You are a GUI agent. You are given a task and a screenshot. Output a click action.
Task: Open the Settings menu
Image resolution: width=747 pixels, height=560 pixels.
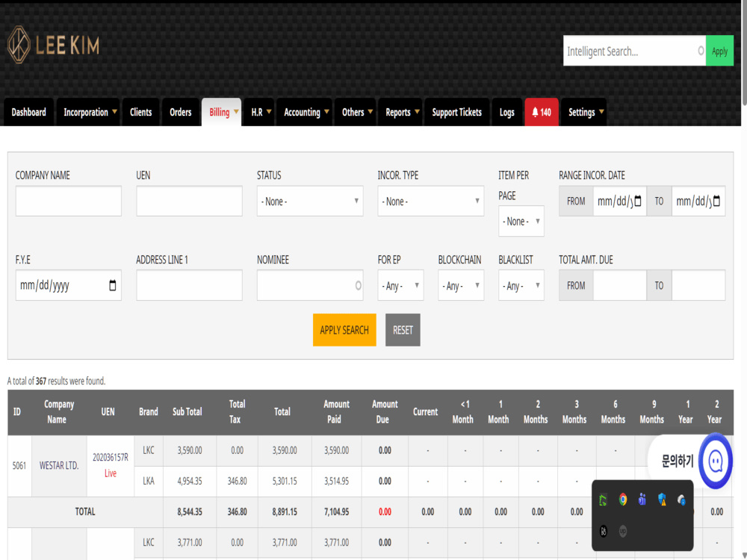(x=584, y=113)
